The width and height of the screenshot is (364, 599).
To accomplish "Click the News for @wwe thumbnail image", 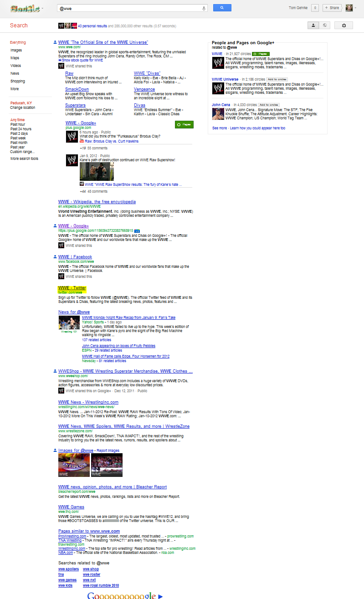I will tap(69, 323).
